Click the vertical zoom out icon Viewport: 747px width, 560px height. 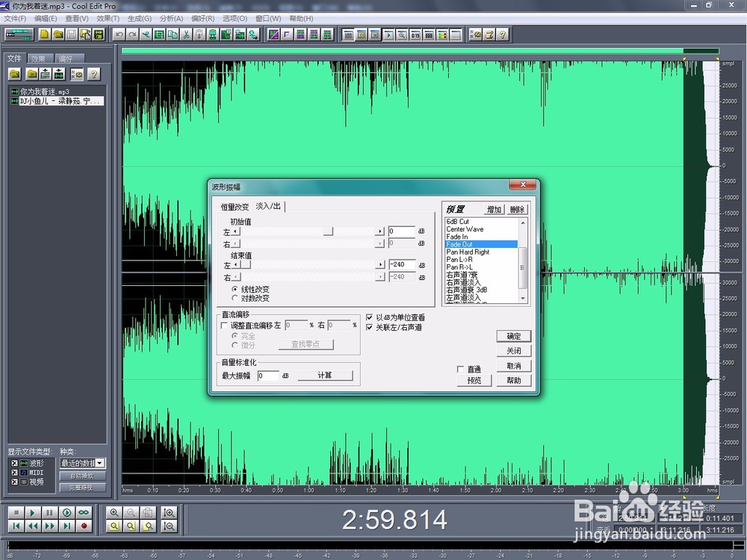[169, 526]
